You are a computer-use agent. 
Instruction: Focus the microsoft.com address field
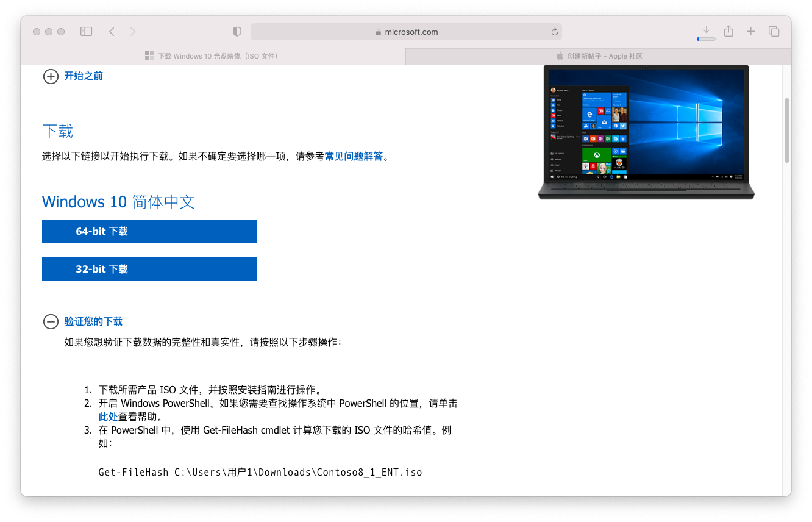[406, 32]
